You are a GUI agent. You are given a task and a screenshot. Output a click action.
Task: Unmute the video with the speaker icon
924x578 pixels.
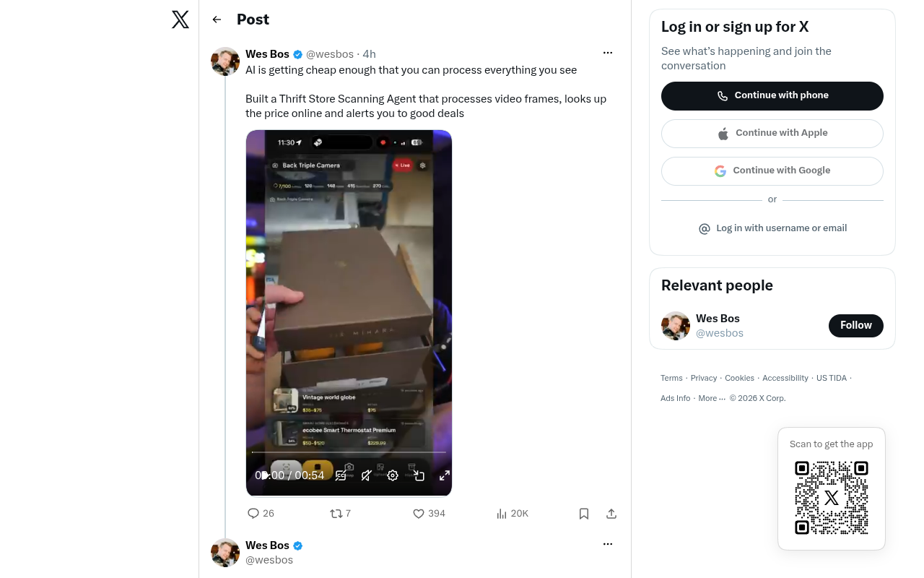pyautogui.click(x=367, y=475)
